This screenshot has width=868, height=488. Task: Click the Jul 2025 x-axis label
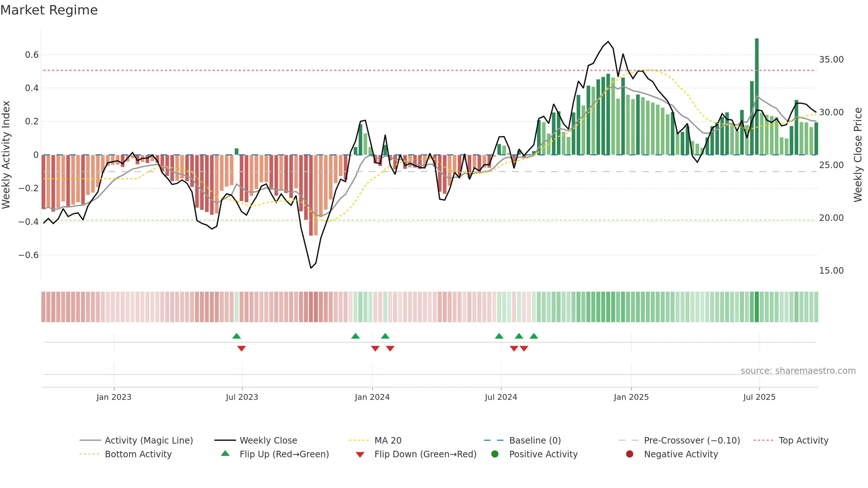759,397
